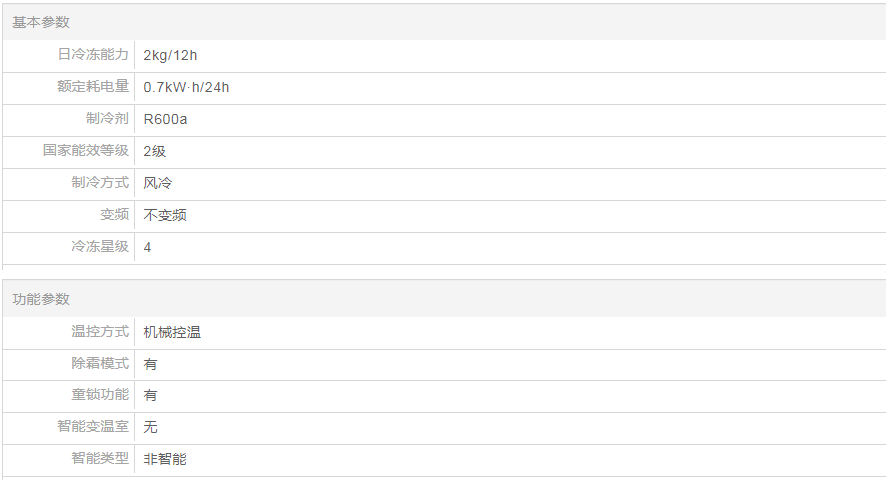Click the 0.7kW·h/24h value
890x480 pixels.
pos(186,87)
